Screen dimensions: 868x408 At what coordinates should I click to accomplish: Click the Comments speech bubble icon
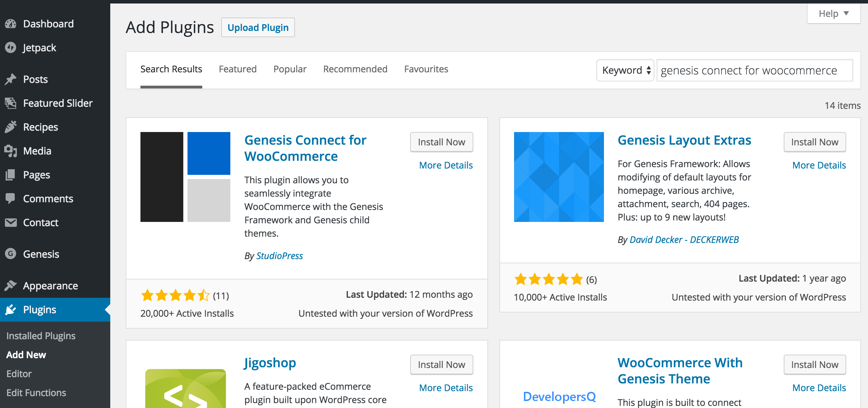[x=11, y=199]
